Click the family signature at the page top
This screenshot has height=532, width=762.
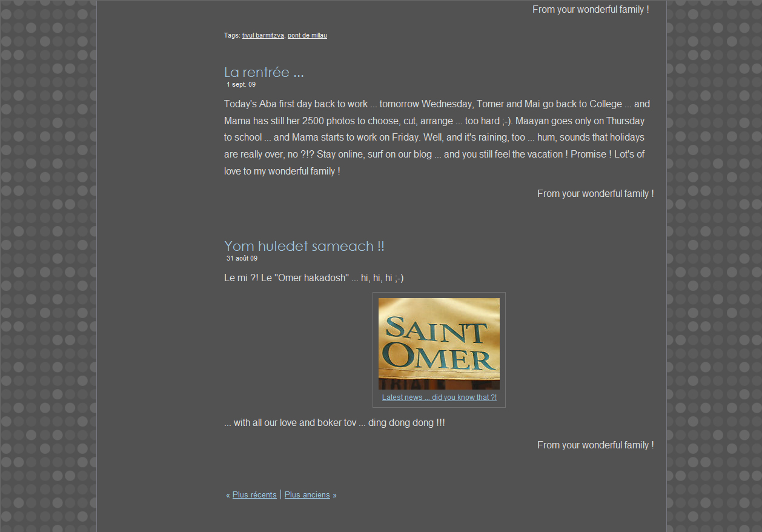(x=590, y=10)
